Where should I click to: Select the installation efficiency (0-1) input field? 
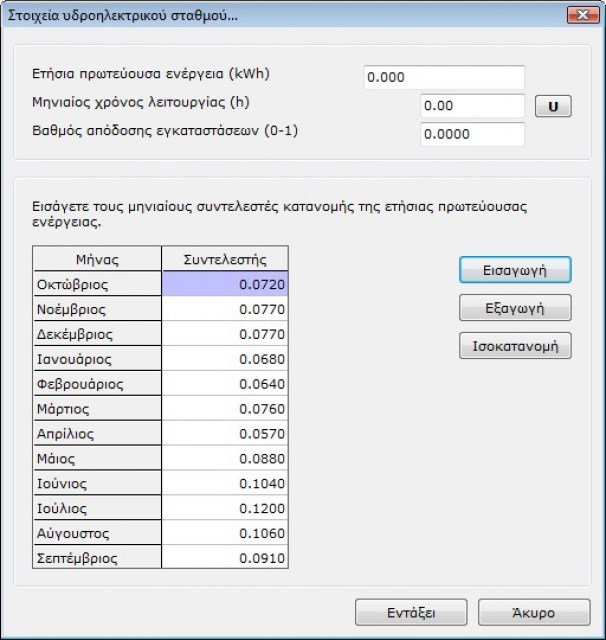(x=472, y=135)
